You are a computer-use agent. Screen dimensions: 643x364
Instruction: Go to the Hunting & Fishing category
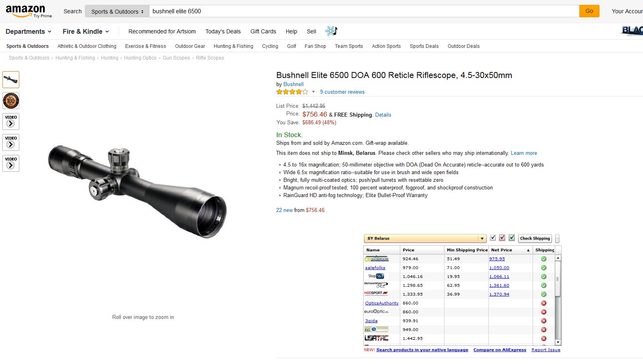[234, 46]
